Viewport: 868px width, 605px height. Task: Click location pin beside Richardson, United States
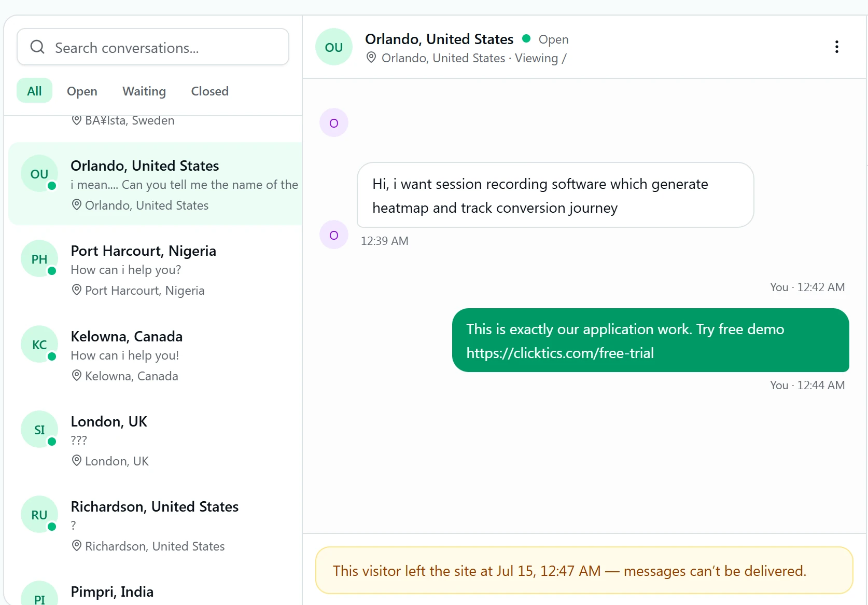[77, 546]
